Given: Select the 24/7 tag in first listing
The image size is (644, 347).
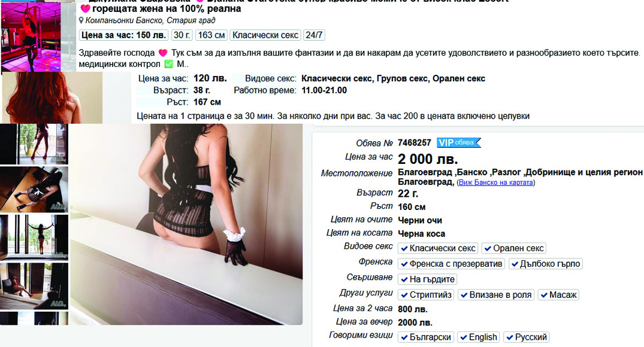Looking at the screenshot, I should pos(314,35).
